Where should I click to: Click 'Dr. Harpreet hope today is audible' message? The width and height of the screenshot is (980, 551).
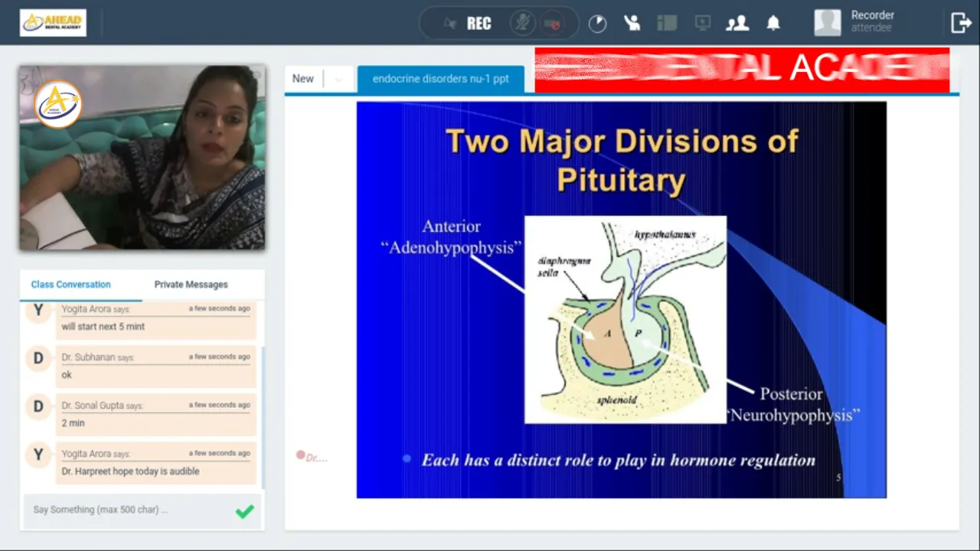coord(156,465)
